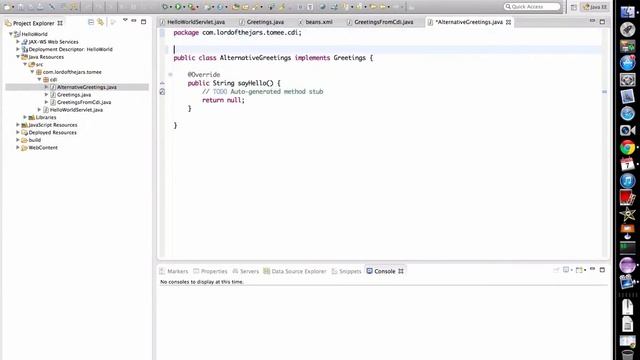The width and height of the screenshot is (640, 360).
Task: Collapse the Java Resources node
Action: point(18,57)
